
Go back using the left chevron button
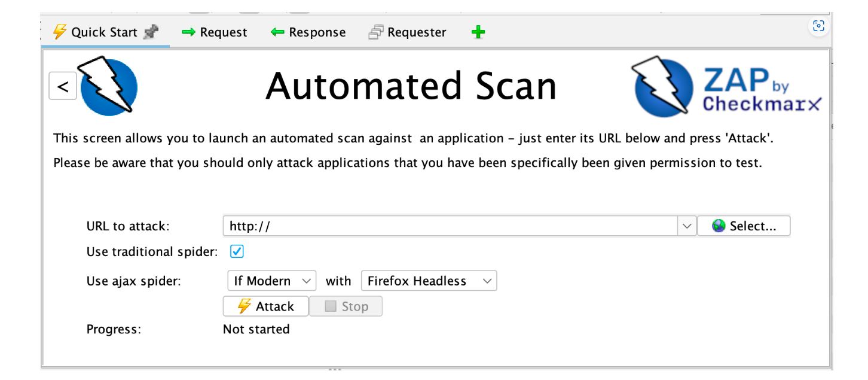click(63, 86)
